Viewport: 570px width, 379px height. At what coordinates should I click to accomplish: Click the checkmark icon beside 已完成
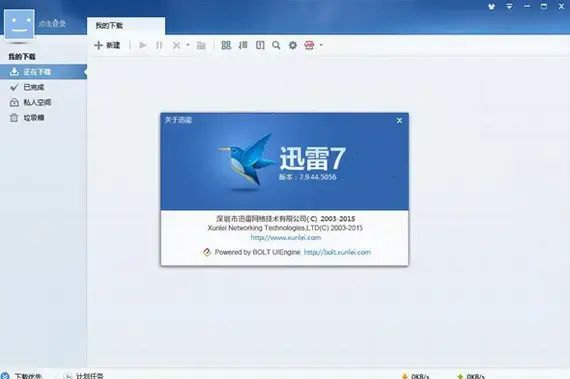(x=14, y=87)
